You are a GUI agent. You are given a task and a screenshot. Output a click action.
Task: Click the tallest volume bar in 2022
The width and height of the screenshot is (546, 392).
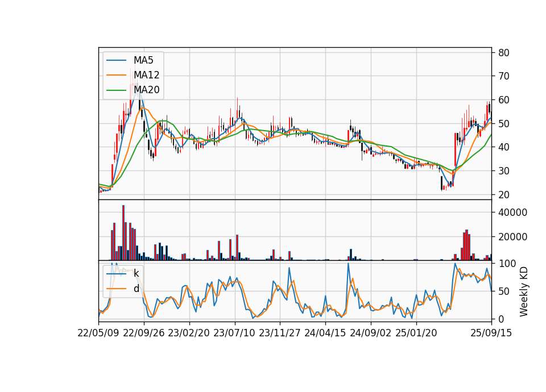point(123,233)
